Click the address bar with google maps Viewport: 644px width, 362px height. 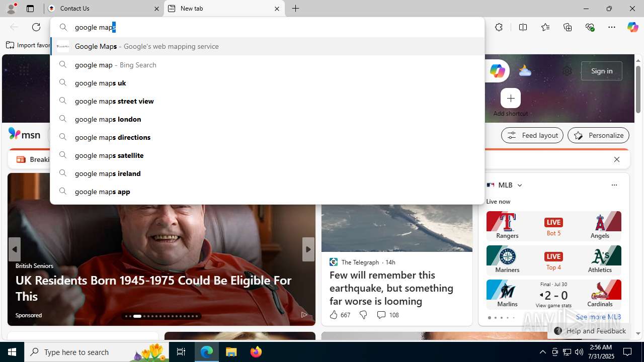[267, 27]
